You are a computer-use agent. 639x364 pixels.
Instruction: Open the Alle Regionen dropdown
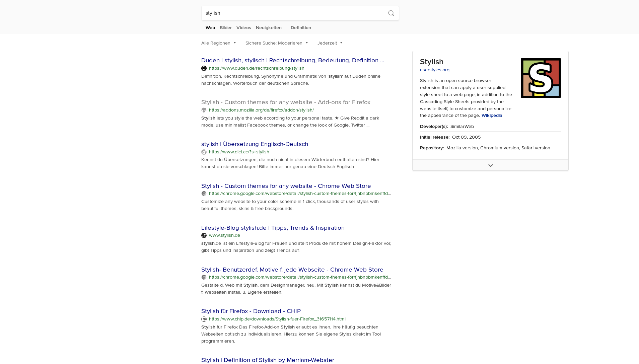pyautogui.click(x=219, y=43)
